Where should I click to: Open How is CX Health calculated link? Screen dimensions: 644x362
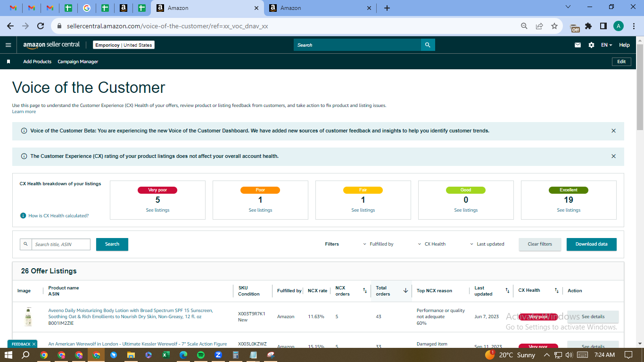coord(58,215)
